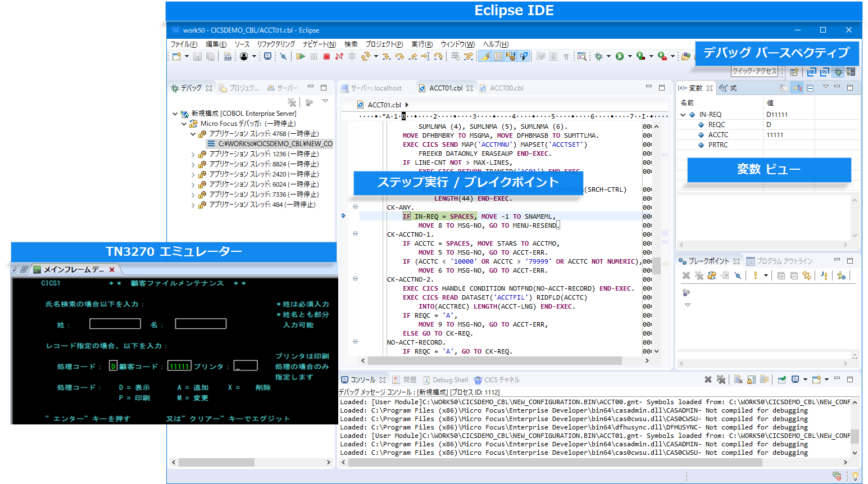The height and width of the screenshot is (484, 868).
Task: Toggle Show Whitespace Characters (pilcrow) icon
Action: click(x=566, y=56)
